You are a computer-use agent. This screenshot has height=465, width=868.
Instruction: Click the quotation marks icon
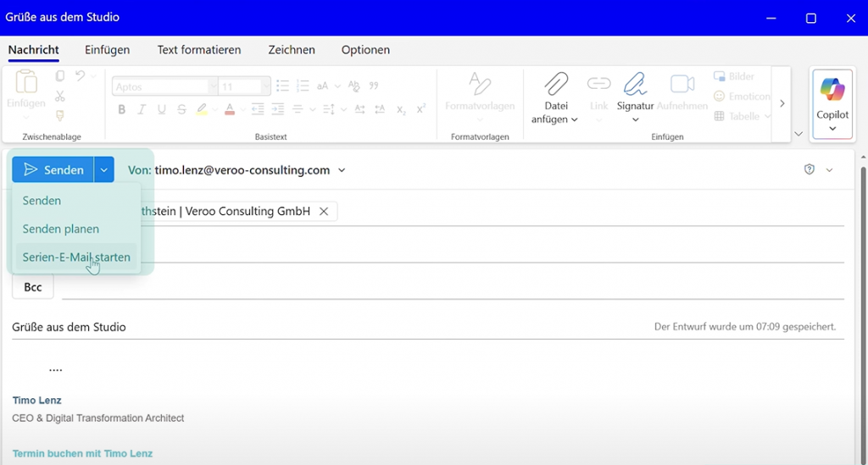[374, 86]
